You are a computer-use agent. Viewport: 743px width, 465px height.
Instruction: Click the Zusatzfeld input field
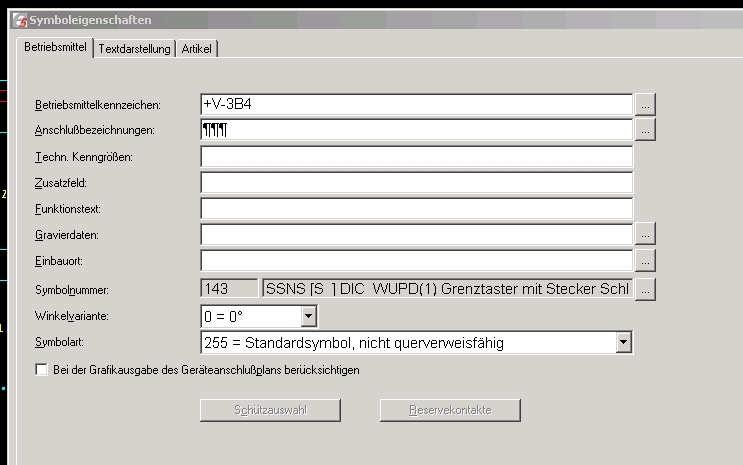tap(417, 182)
